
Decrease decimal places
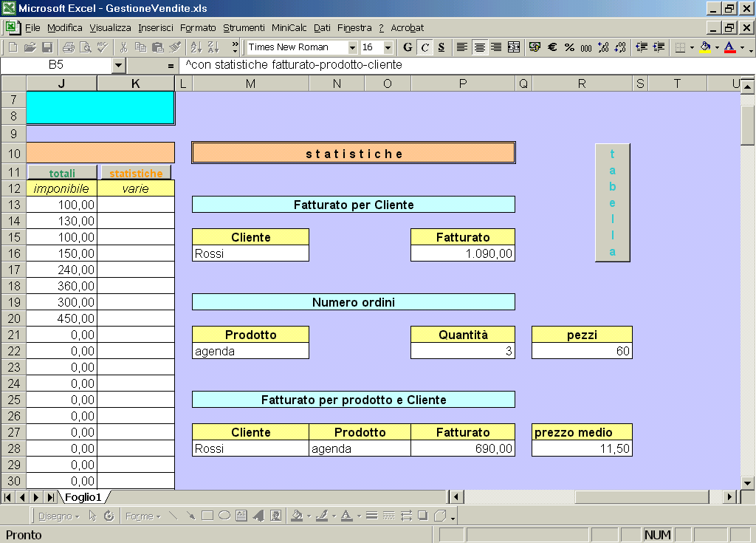coord(620,47)
